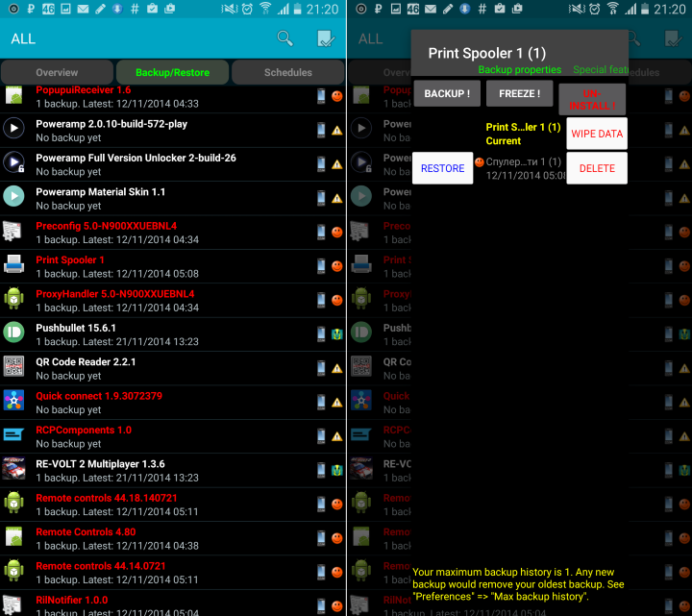692x616 pixels.
Task: Tap the Print S...ler 1 (1) Current label
Action: click(x=523, y=134)
